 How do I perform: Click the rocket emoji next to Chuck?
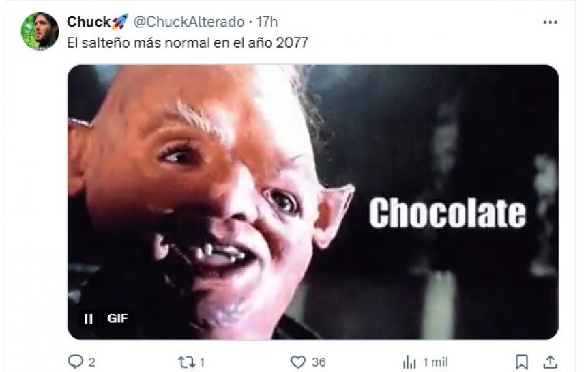point(120,21)
